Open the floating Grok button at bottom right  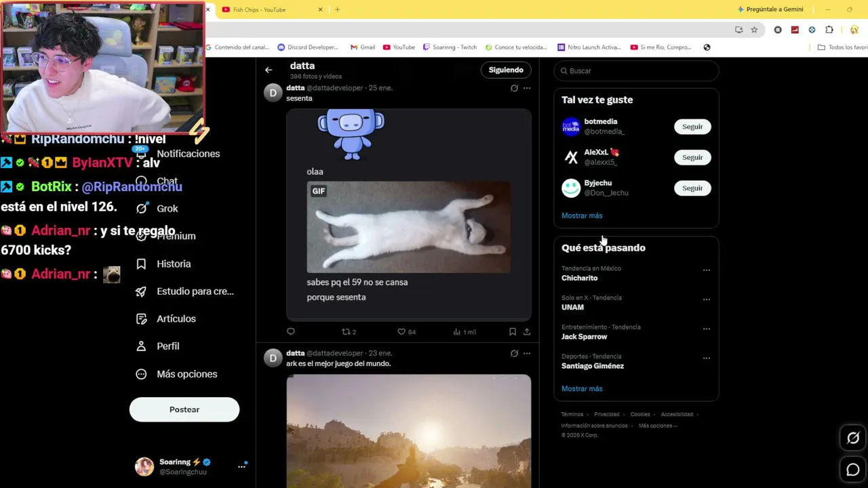(853, 439)
